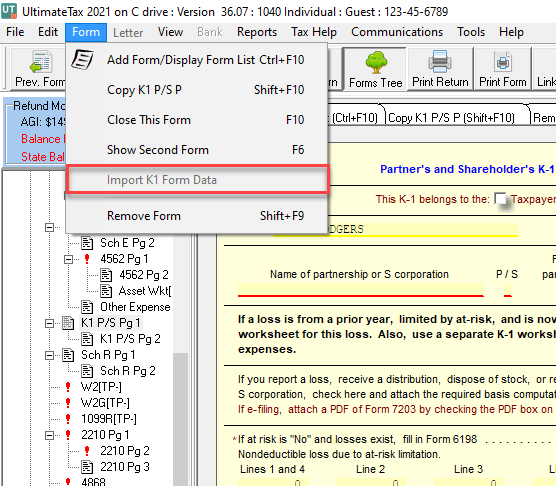
Task: Choose Add Form/Display Form List entry
Action: 197,60
